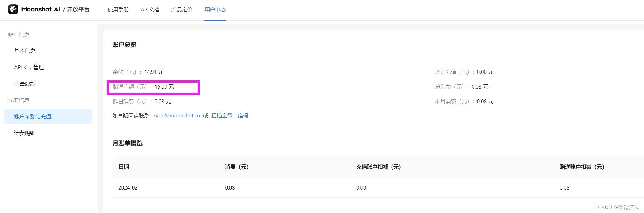Click the Moonshot AI logo icon
This screenshot has width=644, height=213.
[13, 9]
